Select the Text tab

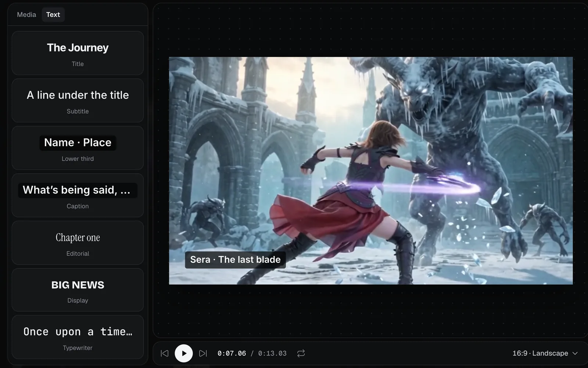pyautogui.click(x=53, y=15)
